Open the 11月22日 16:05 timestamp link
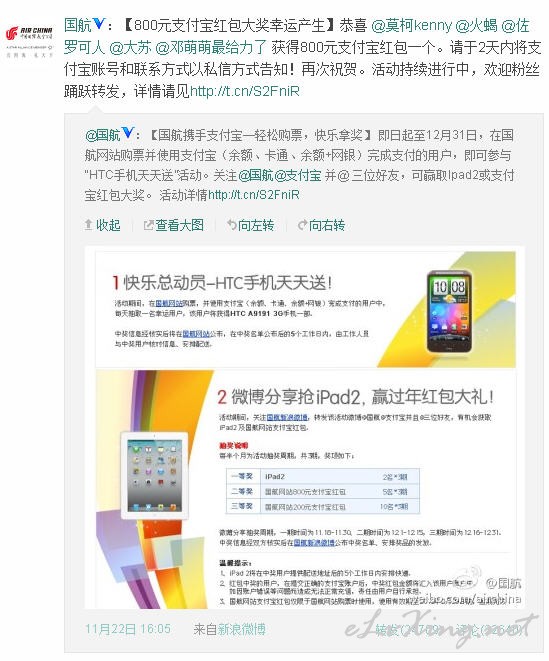 tap(128, 629)
